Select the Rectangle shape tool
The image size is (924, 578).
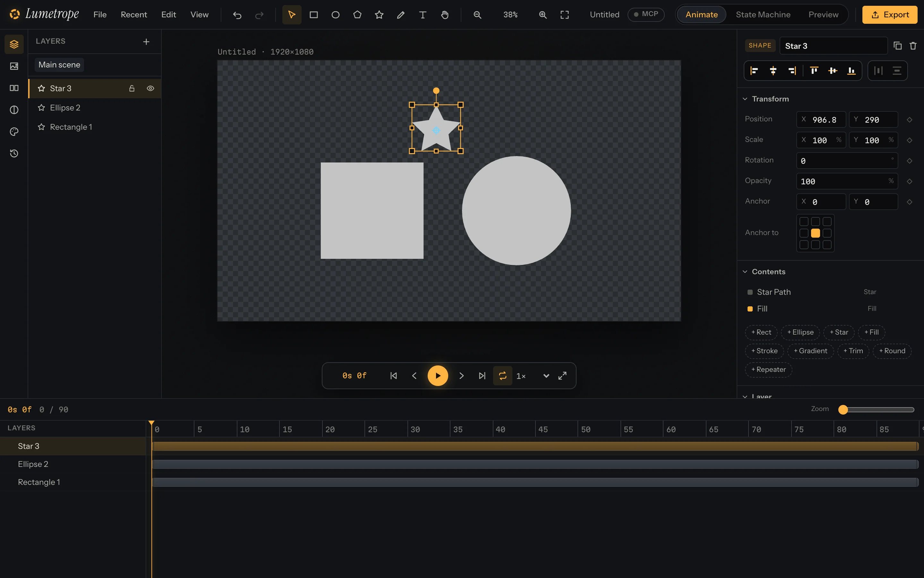pos(313,14)
